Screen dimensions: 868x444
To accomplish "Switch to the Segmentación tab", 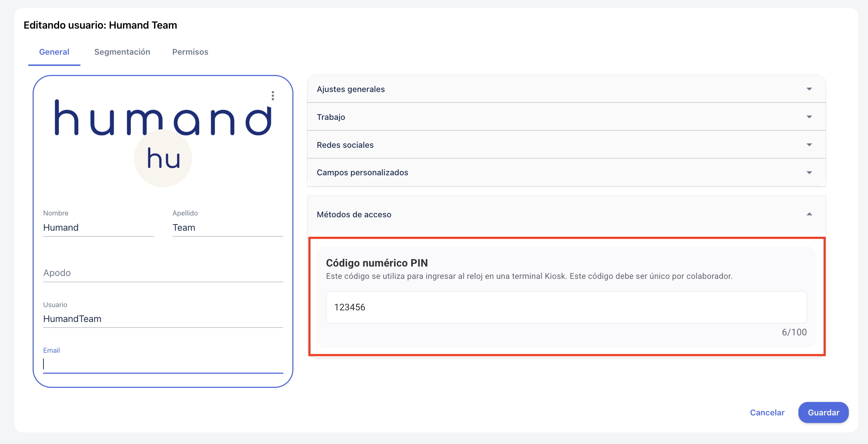I will 122,52.
